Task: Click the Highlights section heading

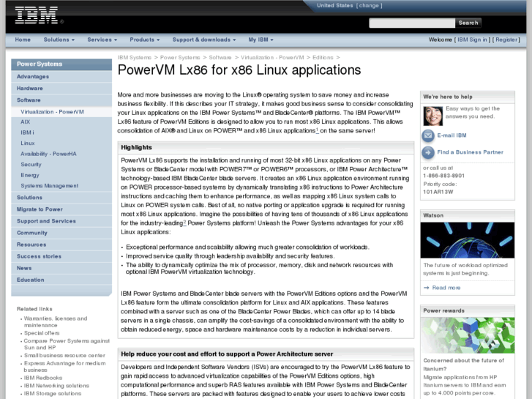Action: (136, 147)
